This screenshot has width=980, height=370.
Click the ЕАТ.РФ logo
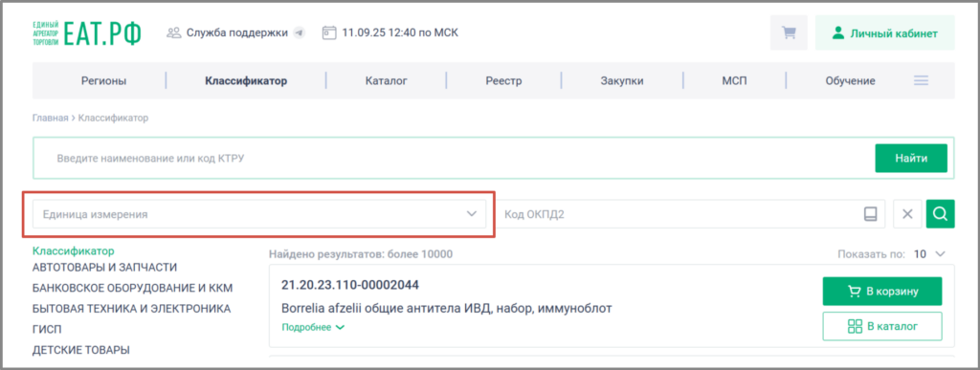[x=86, y=33]
